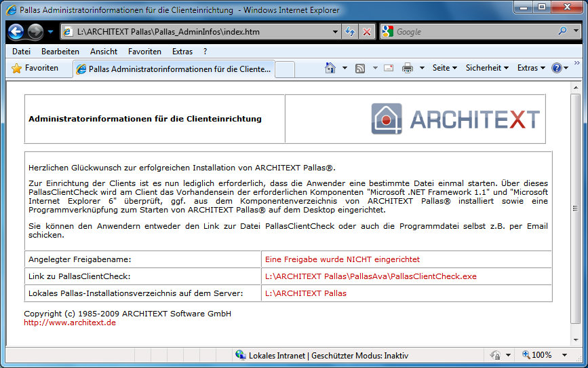Viewport: 588px width, 368px height.
Task: Open the Extras command bar dropdown
Action: [532, 68]
